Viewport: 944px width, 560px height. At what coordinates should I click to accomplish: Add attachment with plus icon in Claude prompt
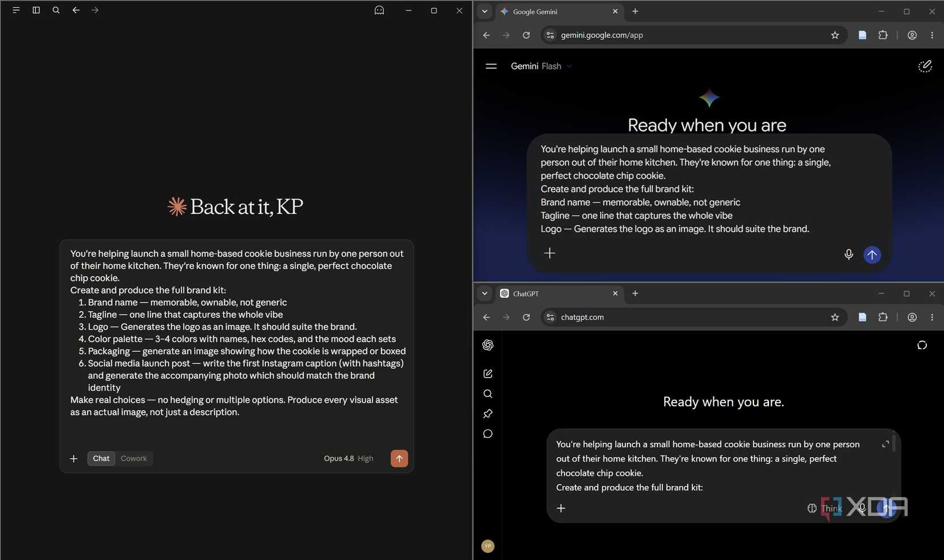click(x=74, y=458)
